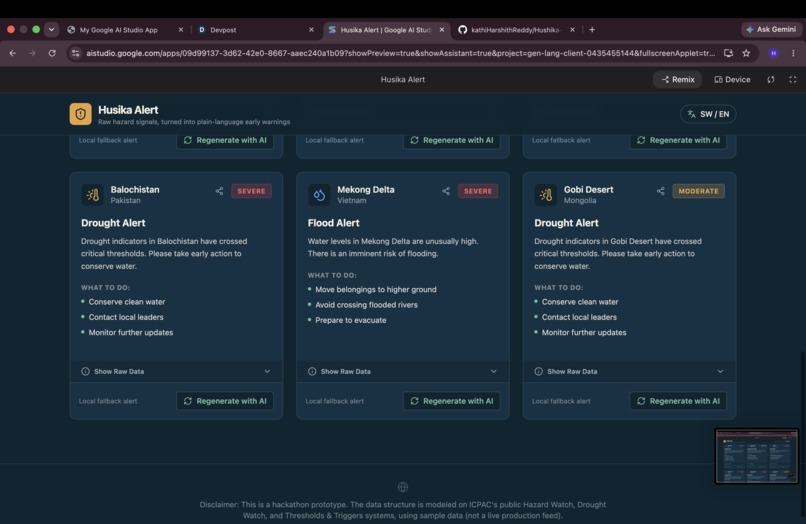Image resolution: width=806 pixels, height=524 pixels.
Task: Switch to the kathiHarshithReddy GitHub tab
Action: pyautogui.click(x=517, y=30)
